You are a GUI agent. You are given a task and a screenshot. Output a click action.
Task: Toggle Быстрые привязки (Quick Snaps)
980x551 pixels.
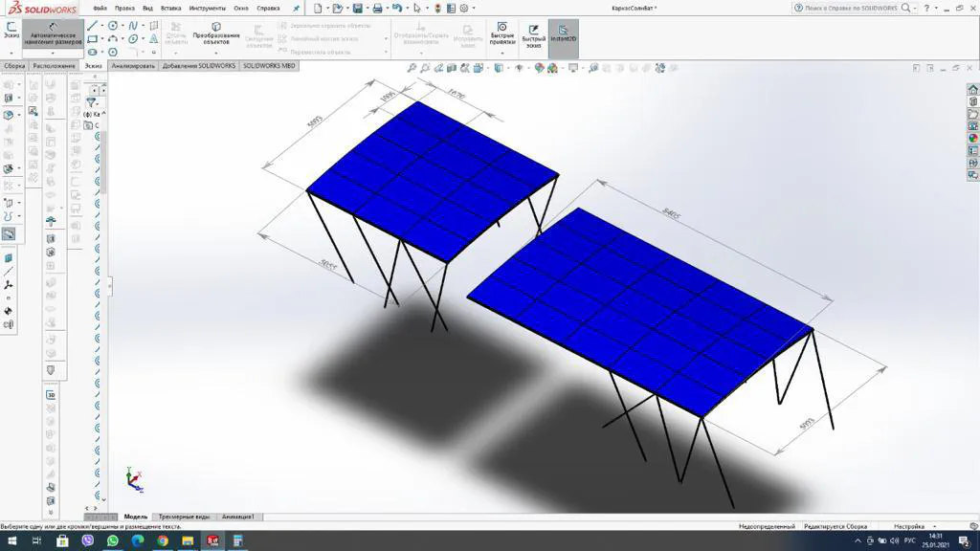502,33
